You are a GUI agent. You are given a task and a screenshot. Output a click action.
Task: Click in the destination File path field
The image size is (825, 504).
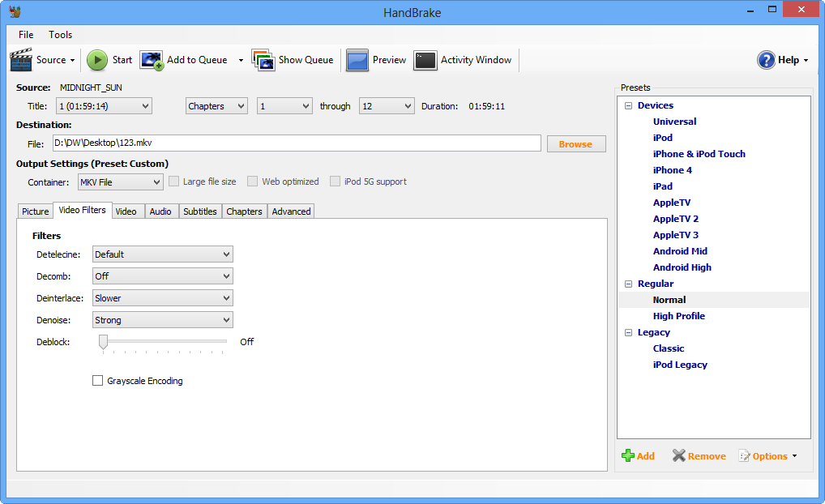[x=297, y=143]
